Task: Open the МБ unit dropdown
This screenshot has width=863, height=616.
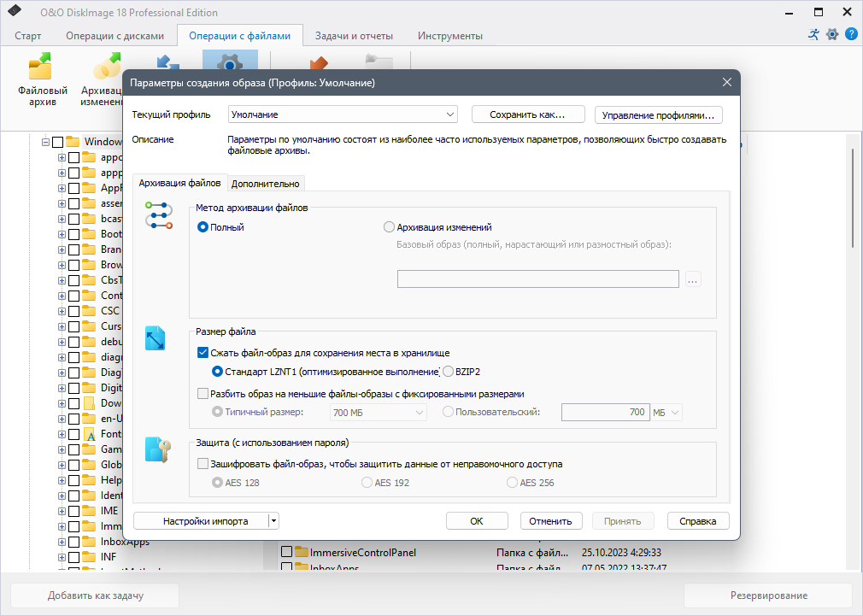Action: click(x=666, y=413)
